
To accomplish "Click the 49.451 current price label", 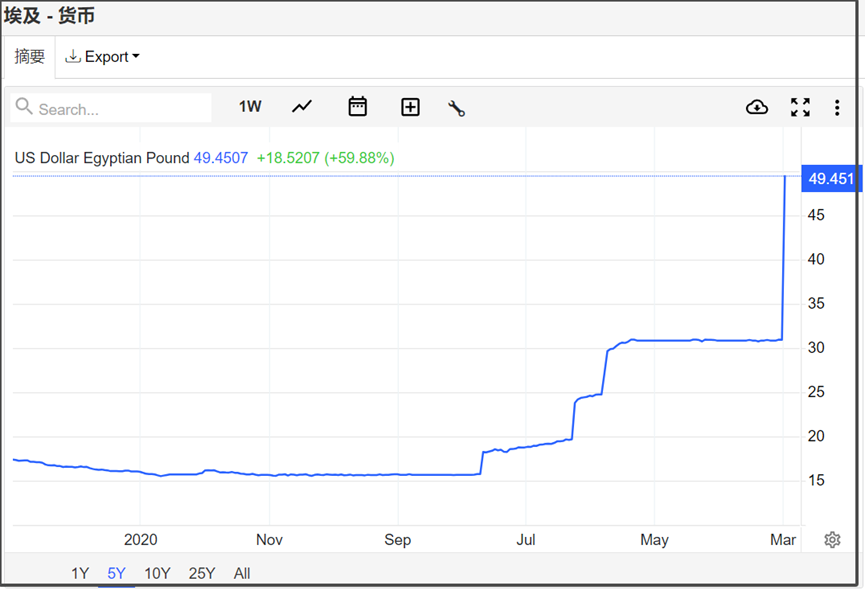I will coord(831,179).
